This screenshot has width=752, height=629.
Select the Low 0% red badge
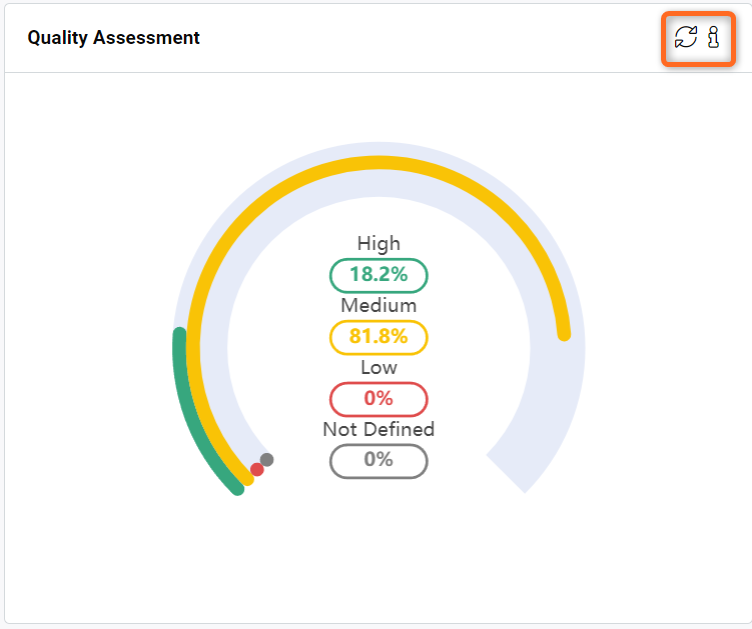pyautogui.click(x=378, y=399)
